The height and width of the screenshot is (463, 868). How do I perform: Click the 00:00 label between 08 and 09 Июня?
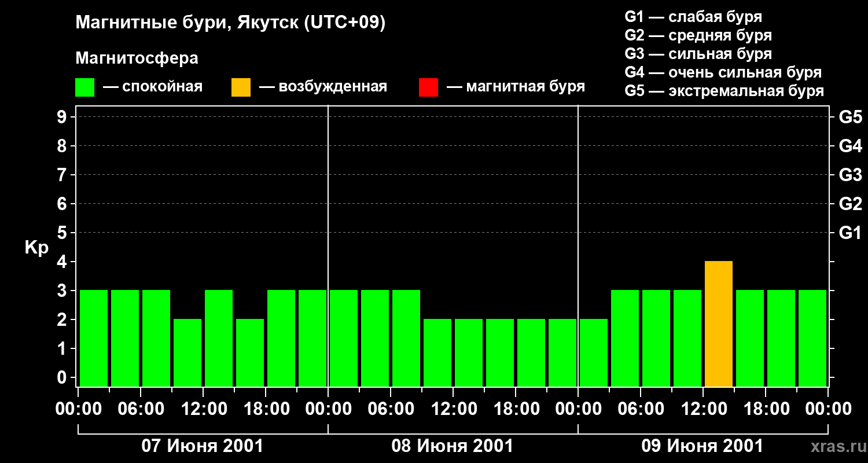(x=578, y=409)
